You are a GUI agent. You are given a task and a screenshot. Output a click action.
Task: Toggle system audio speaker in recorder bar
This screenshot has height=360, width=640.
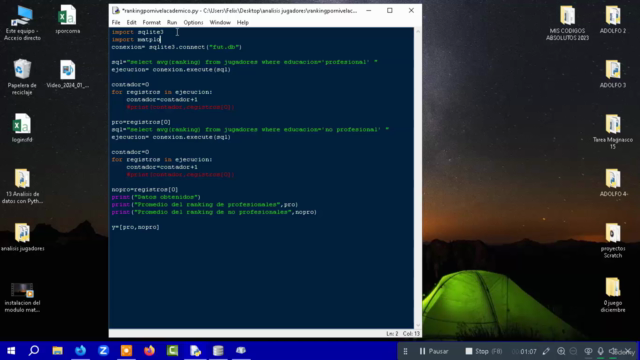613,351
